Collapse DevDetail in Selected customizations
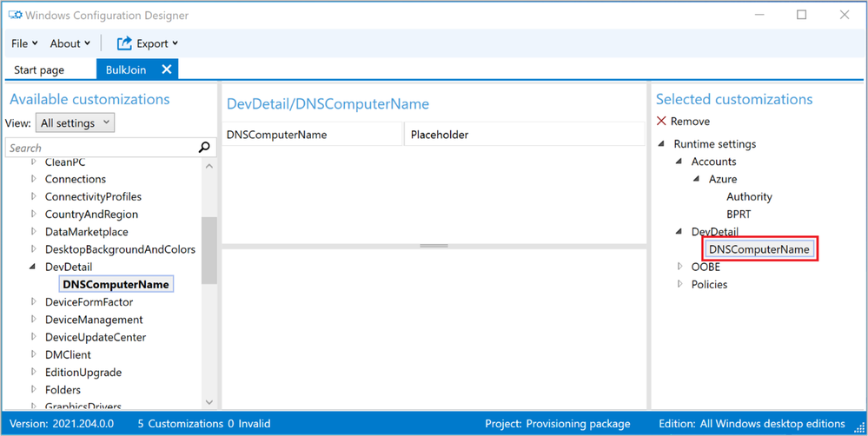This screenshot has width=868, height=436. pyautogui.click(x=679, y=232)
